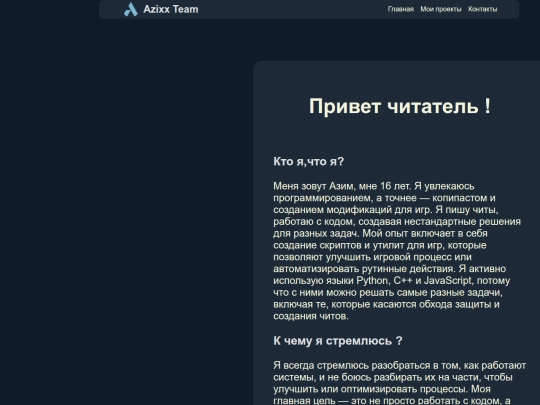Open the Главная navigation link
The height and width of the screenshot is (405, 540).
click(x=401, y=9)
